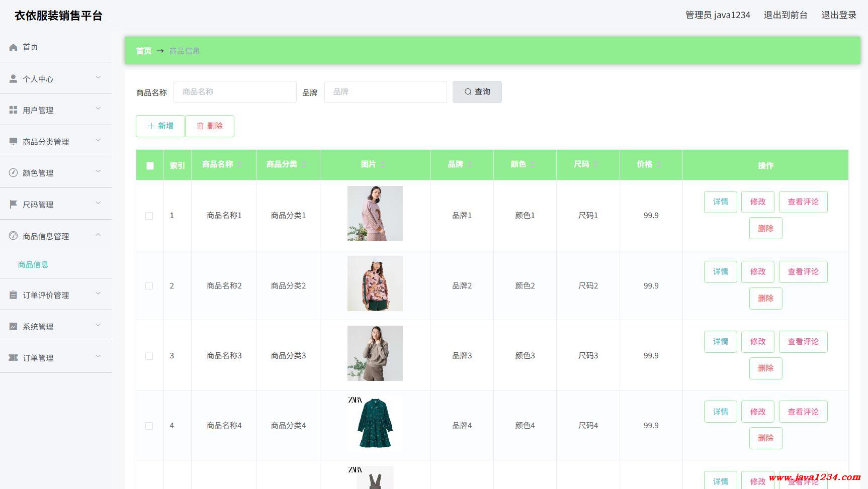Viewport: 868px width, 489px height.
Task: Click the sort arrows on 商品分类 column
Action: coord(304,165)
